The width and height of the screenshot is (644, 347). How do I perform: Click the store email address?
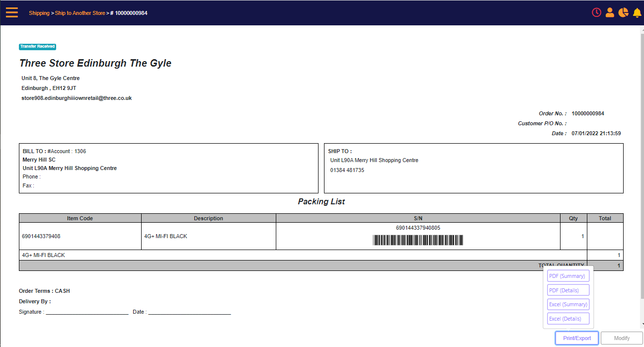coord(77,98)
